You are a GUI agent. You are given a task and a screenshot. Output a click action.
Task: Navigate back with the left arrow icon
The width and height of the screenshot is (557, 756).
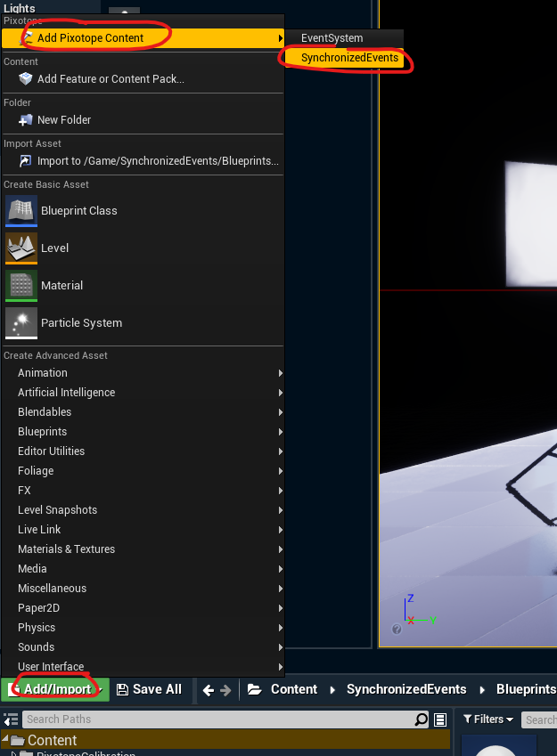tap(208, 689)
